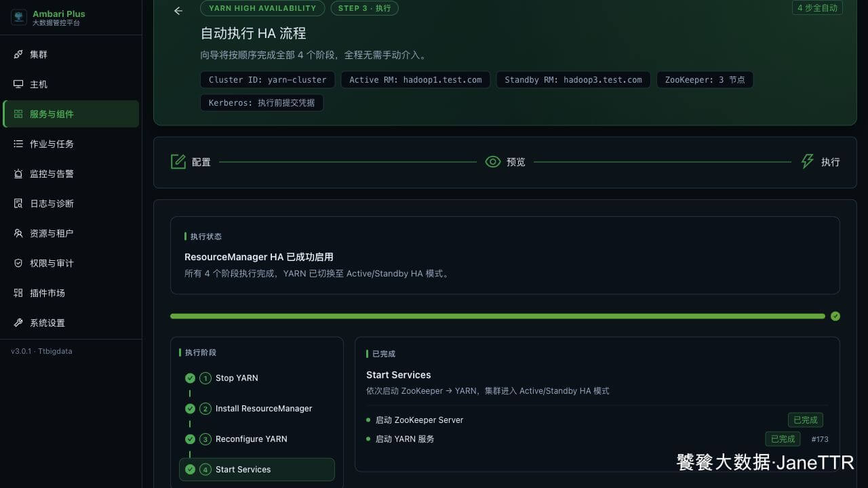
Task: Select the Start Services stage
Action: pyautogui.click(x=257, y=470)
